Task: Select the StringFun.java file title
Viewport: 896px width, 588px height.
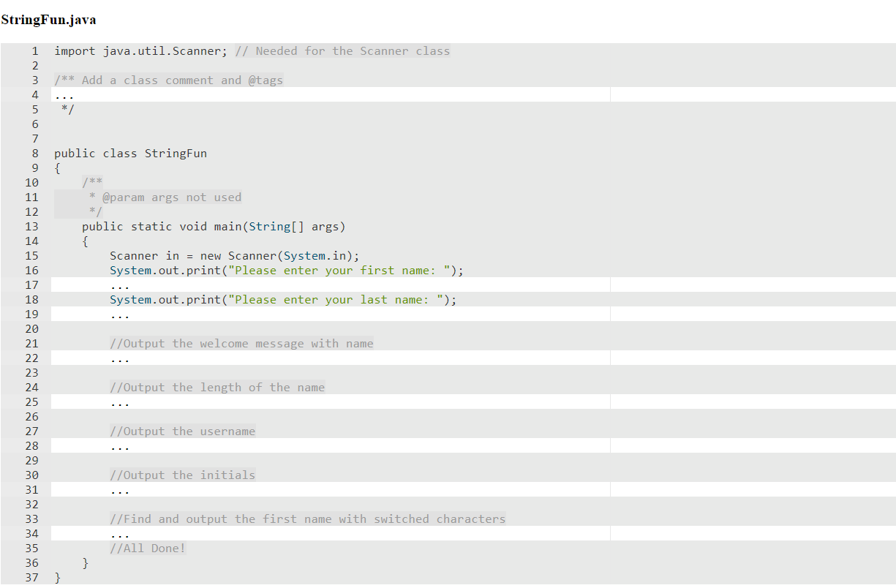Action: point(48,20)
